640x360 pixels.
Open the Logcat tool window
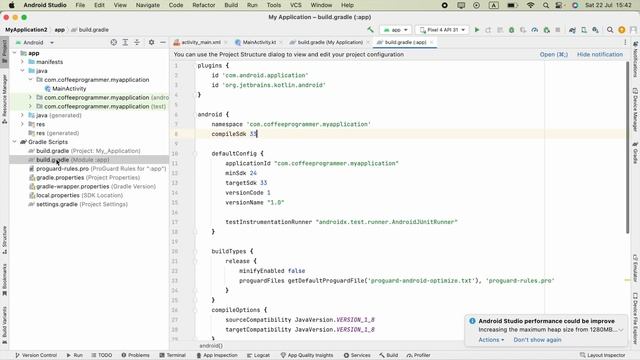coord(258,355)
